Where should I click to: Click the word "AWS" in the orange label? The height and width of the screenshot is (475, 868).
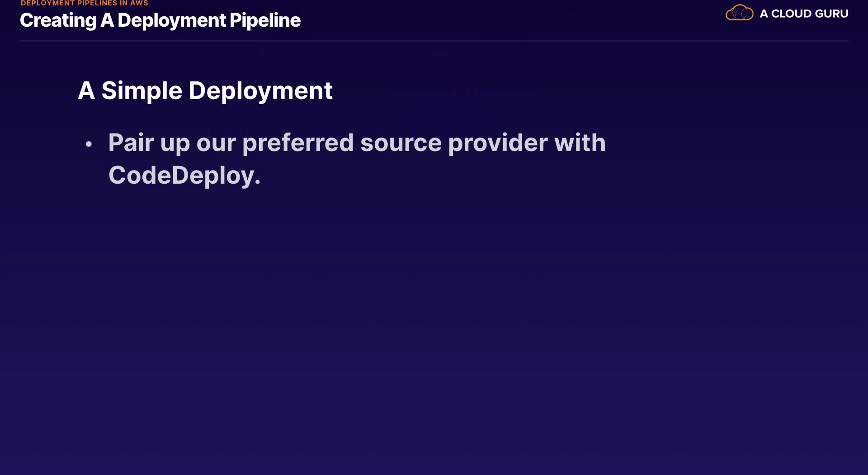pos(139,3)
